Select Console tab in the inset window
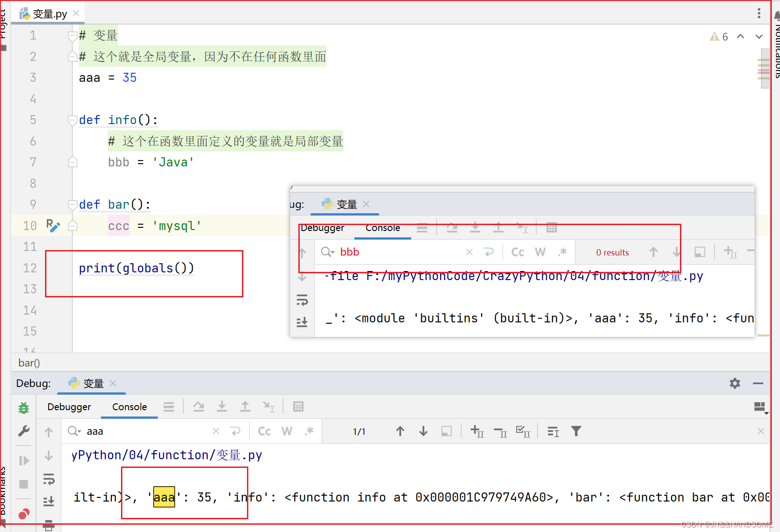This screenshot has width=780, height=532. (x=383, y=228)
